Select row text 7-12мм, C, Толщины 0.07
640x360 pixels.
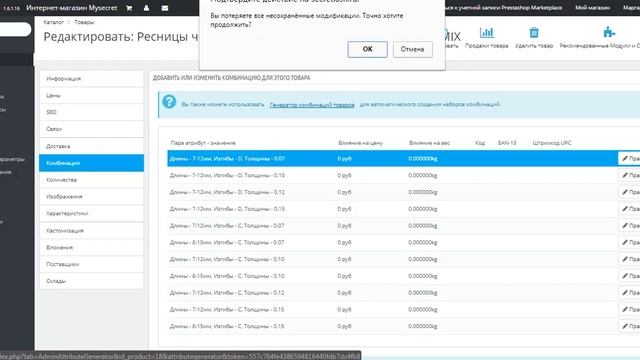tap(227, 225)
